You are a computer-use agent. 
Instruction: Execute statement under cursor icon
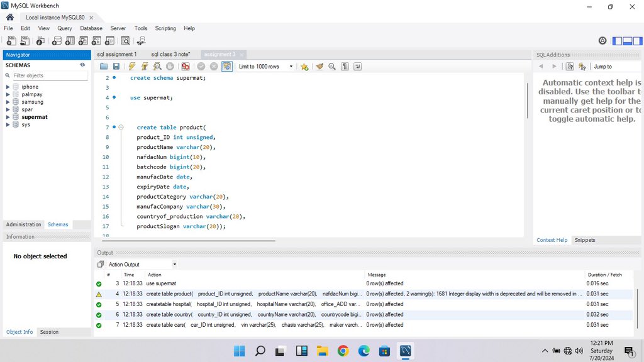click(x=145, y=67)
